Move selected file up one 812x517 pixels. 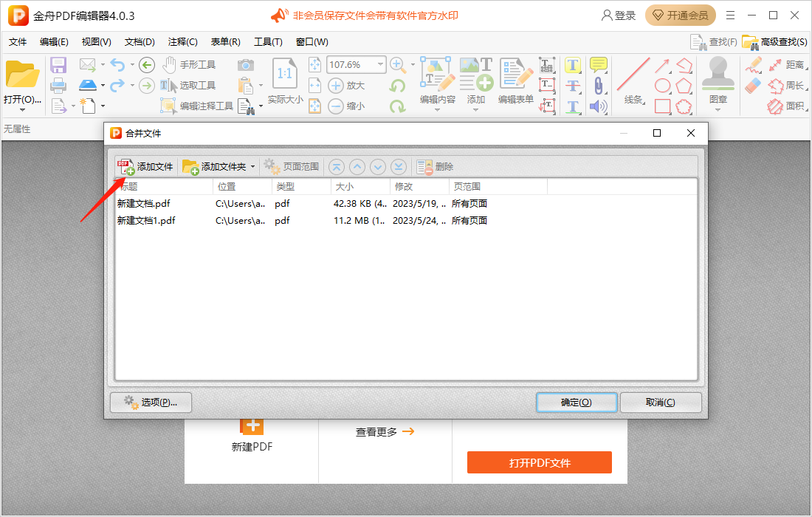pos(357,167)
